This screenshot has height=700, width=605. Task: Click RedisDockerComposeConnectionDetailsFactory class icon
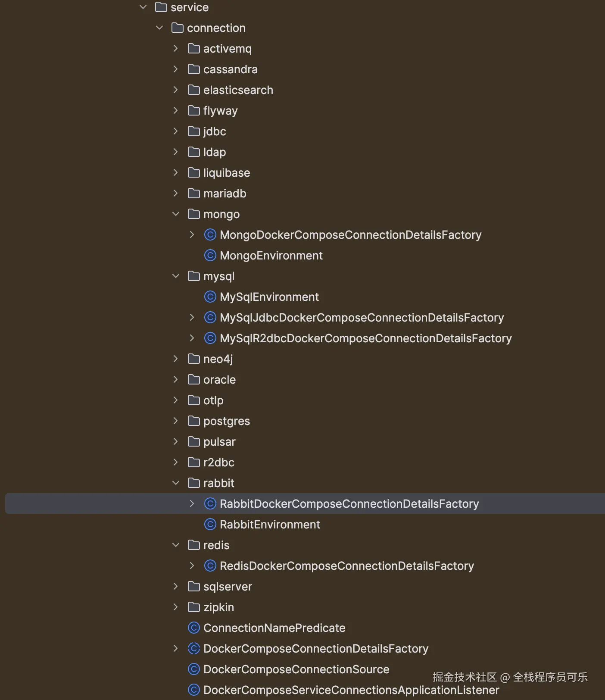click(210, 566)
